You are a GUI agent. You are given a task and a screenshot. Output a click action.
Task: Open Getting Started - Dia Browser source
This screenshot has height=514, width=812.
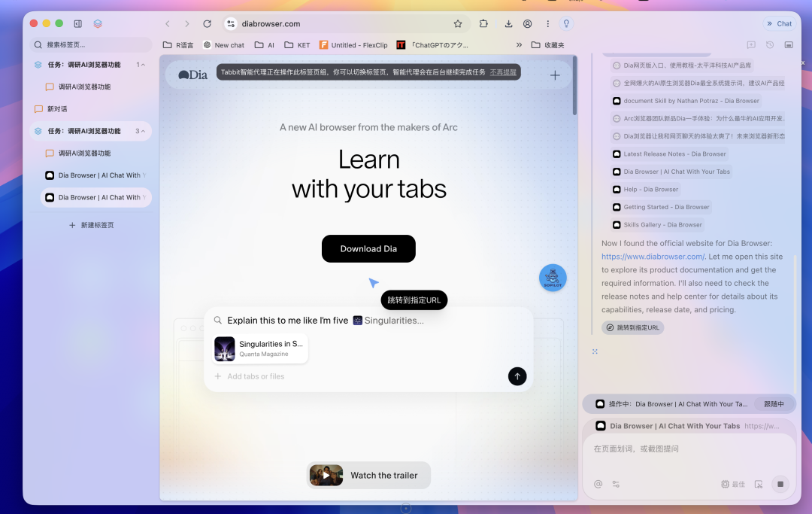(x=661, y=207)
